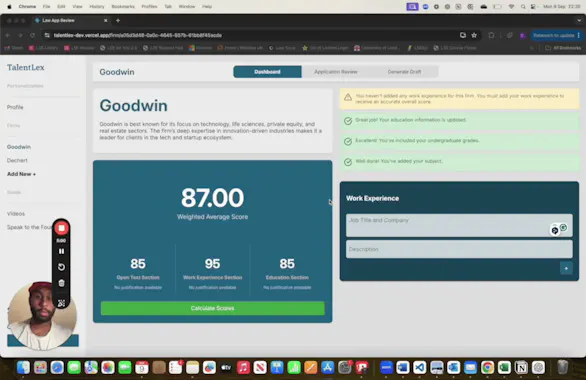Screen dimensions: 586x380
Task: Open Microsoft Word from the dock
Action: point(403,368)
